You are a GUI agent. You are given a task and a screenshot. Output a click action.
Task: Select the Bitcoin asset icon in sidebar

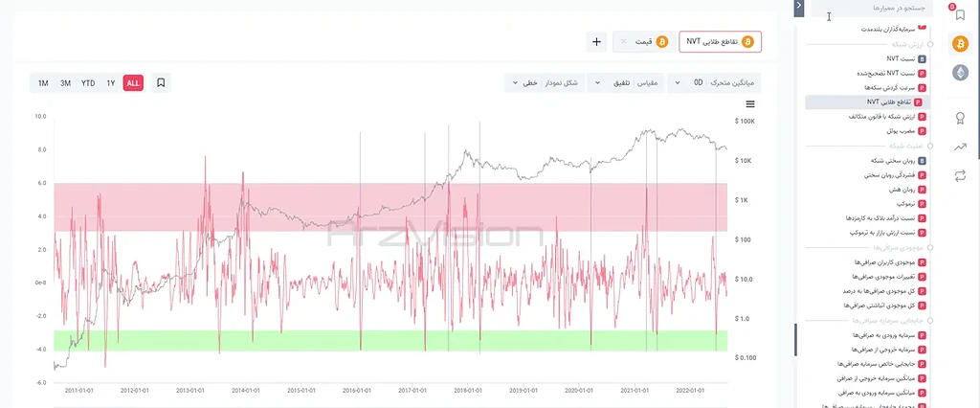[959, 43]
